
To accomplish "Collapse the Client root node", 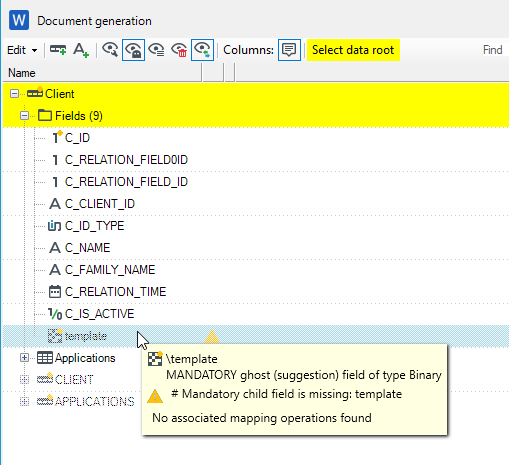I will click(x=14, y=94).
